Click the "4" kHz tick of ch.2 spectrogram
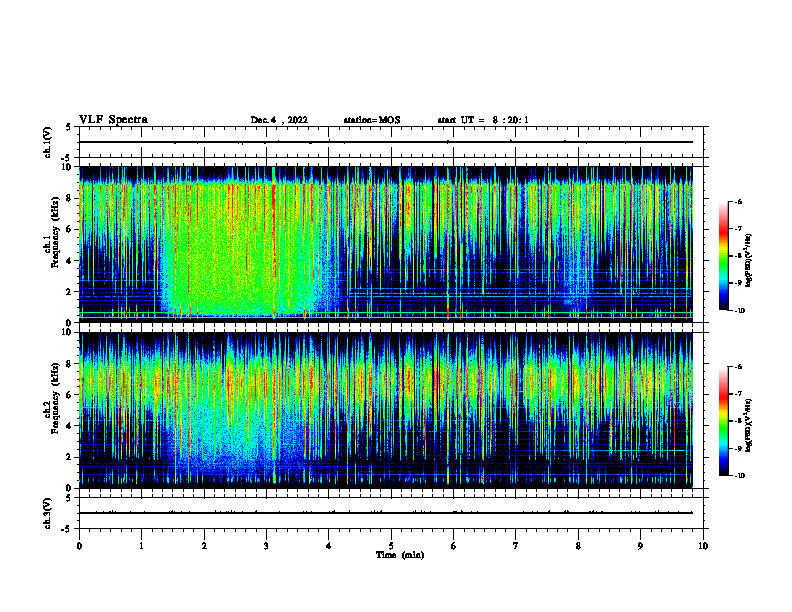 71,426
